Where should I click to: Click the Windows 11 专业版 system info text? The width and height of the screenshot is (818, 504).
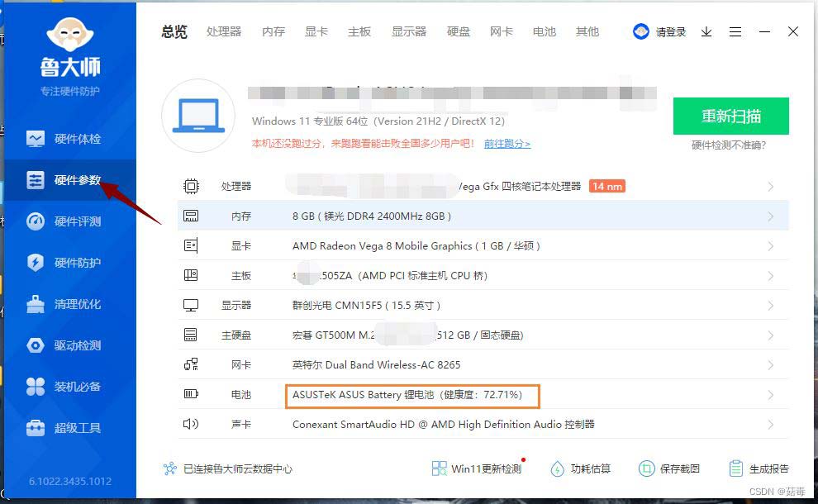(378, 121)
